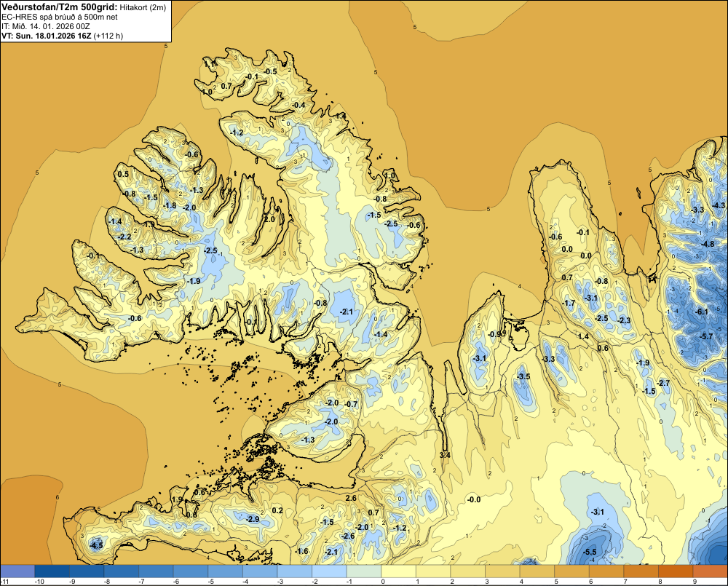Screen dimensions: 728x586
Task: Click the "-4.3" temperature value on the map
Action: [x=719, y=205]
